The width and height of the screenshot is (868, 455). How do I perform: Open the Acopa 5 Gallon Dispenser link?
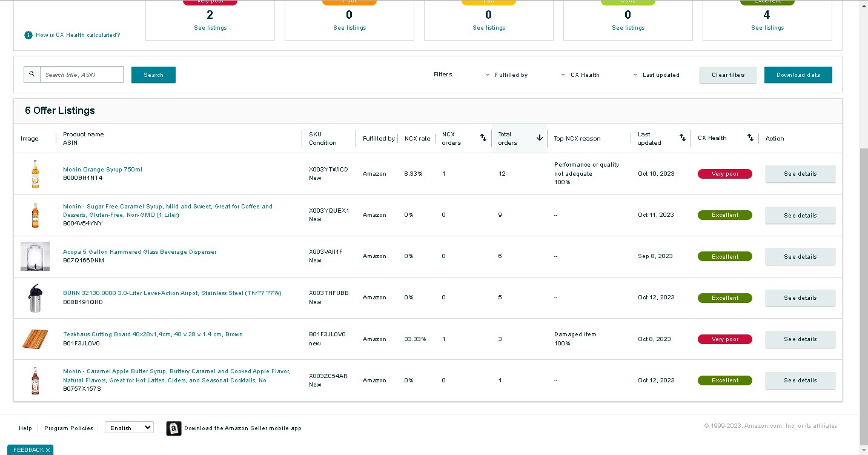click(x=139, y=252)
